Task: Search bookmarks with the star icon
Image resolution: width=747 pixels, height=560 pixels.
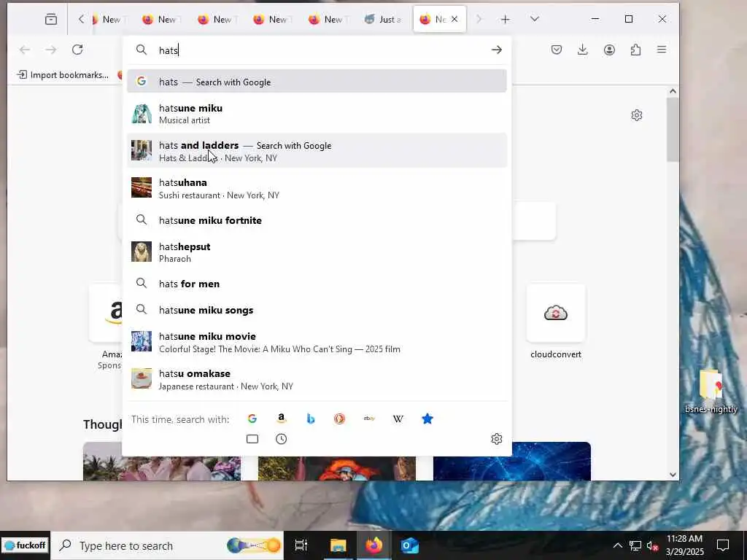Action: 427,419
